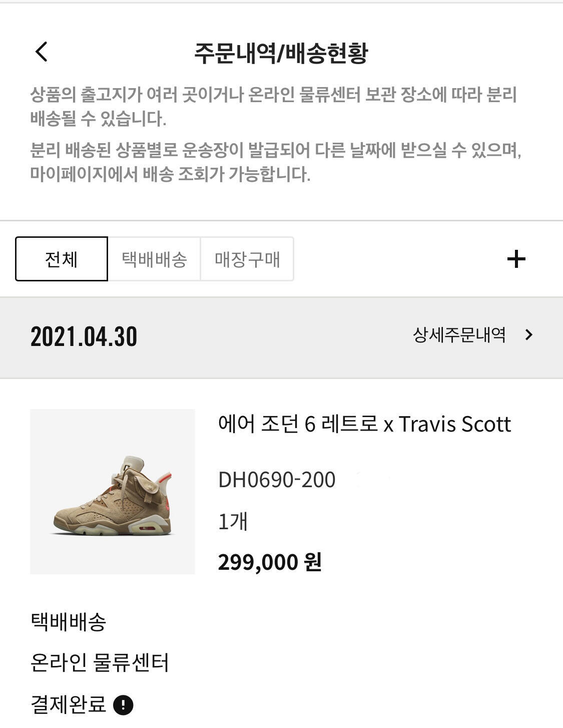Switch to the 택배배송 tab
563x728 pixels.
pyautogui.click(x=154, y=259)
